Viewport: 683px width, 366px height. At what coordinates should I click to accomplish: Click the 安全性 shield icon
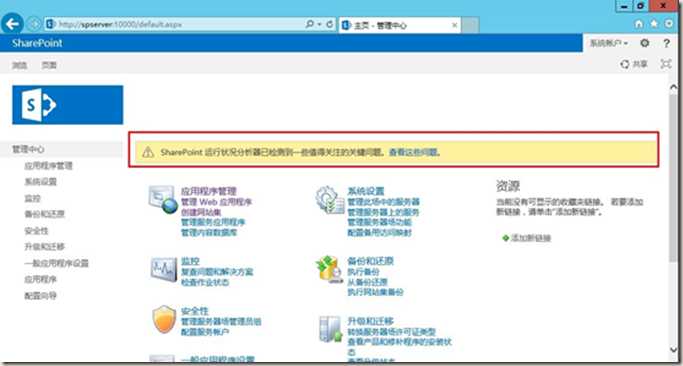pyautogui.click(x=164, y=319)
